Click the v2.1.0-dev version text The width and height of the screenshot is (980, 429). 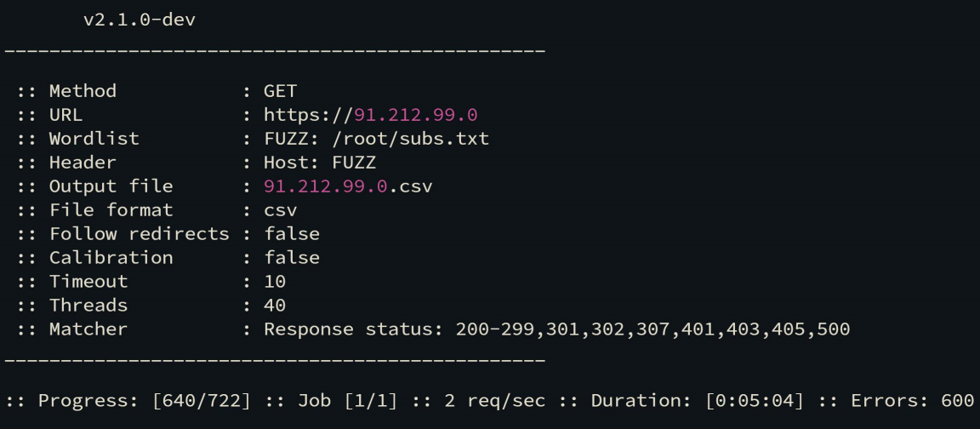click(140, 20)
